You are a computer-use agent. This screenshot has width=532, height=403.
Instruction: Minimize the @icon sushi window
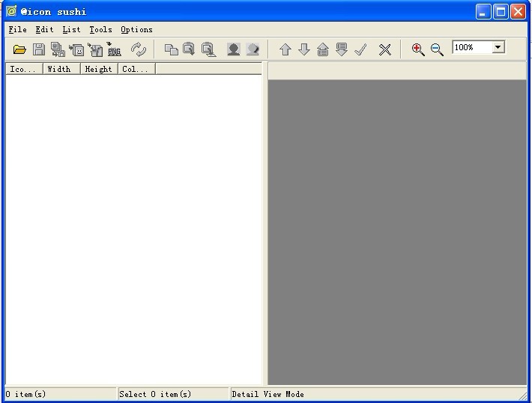(x=483, y=11)
